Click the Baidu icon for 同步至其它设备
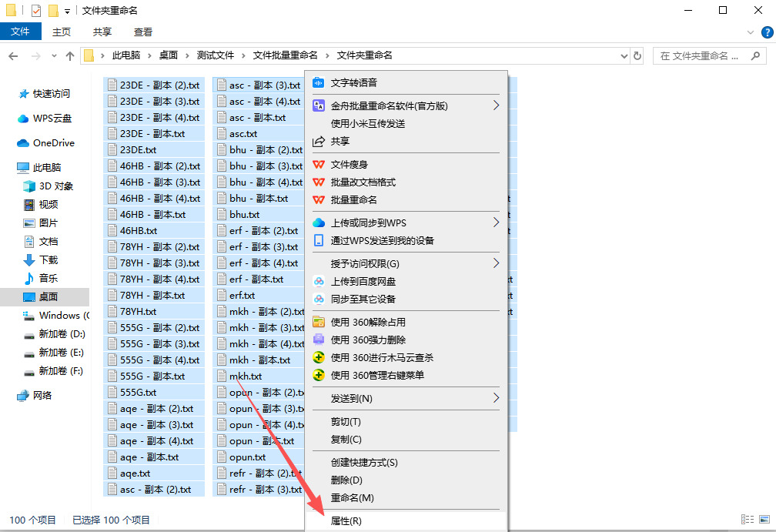Screen dimensions: 776x532 pos(318,299)
